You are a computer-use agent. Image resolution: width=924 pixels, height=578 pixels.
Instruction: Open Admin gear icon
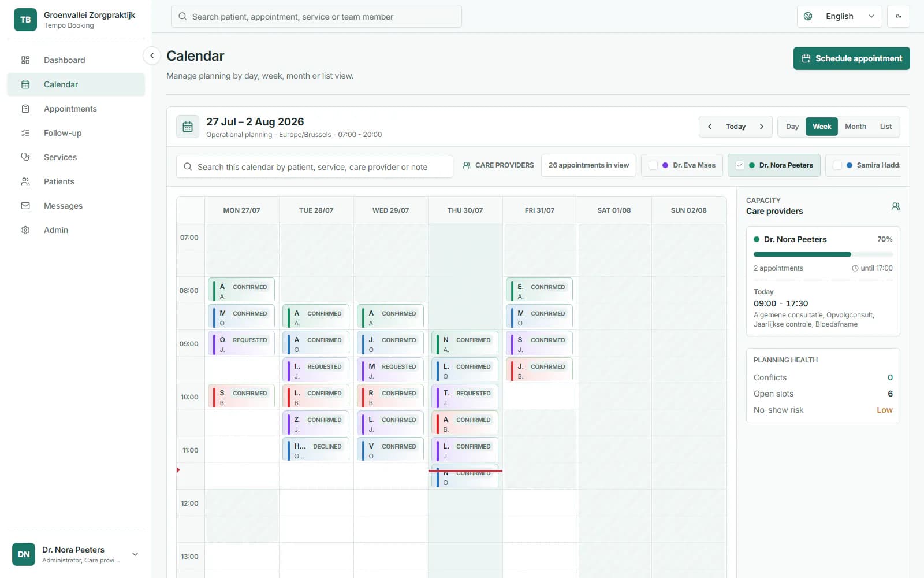tap(25, 230)
